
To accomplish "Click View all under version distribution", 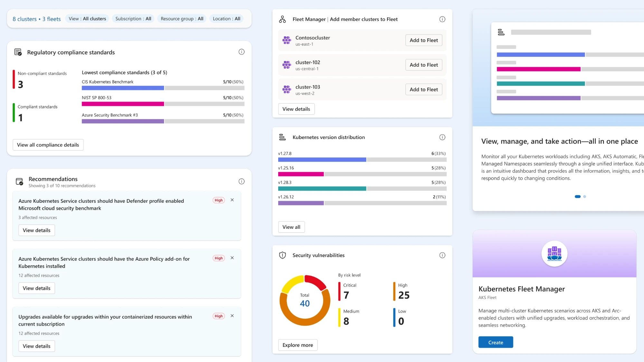I will (291, 227).
